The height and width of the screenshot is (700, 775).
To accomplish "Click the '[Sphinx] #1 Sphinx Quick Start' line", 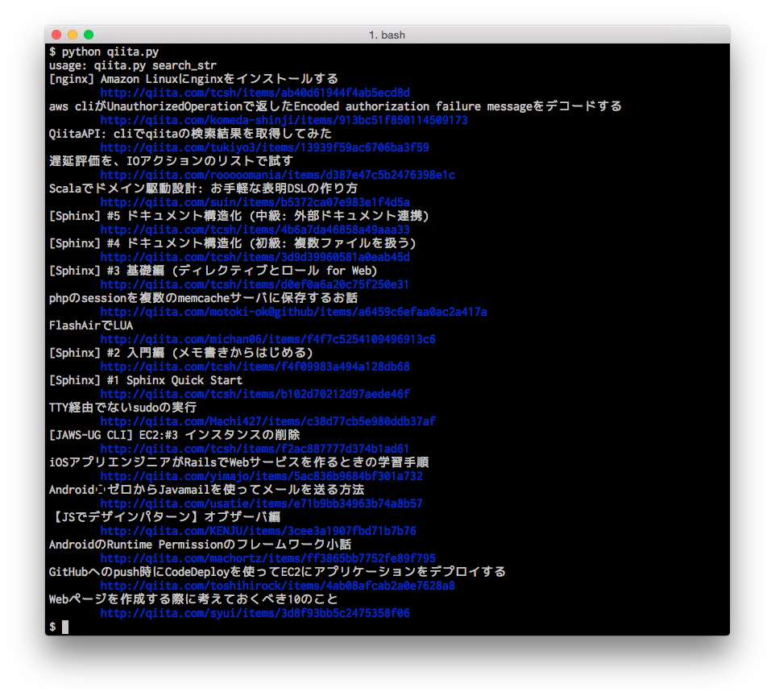I will click(146, 381).
